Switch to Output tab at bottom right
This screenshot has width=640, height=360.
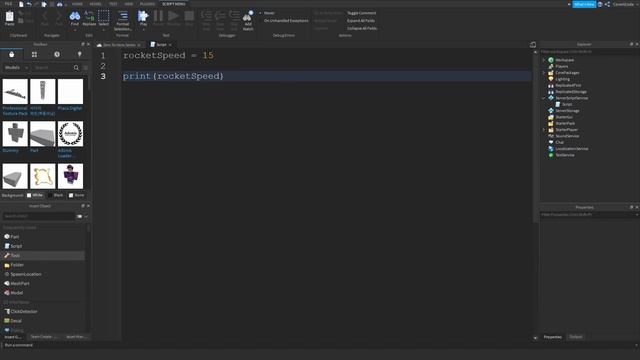tap(576, 337)
